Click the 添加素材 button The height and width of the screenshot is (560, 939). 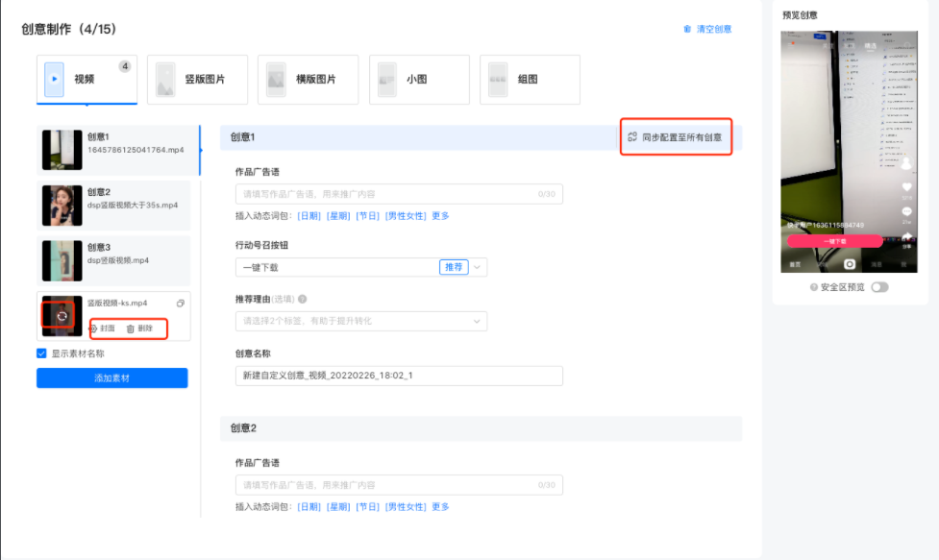(111, 378)
